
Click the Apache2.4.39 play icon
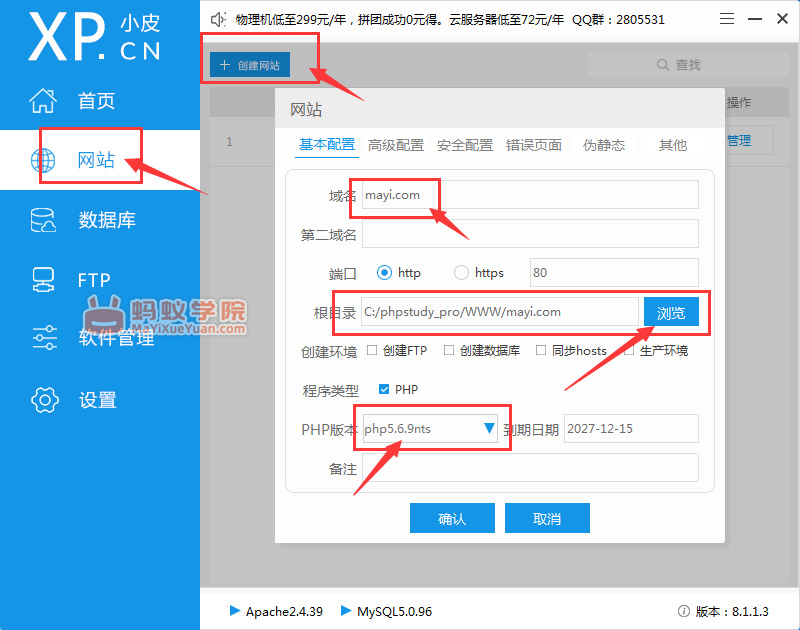pyautogui.click(x=235, y=610)
